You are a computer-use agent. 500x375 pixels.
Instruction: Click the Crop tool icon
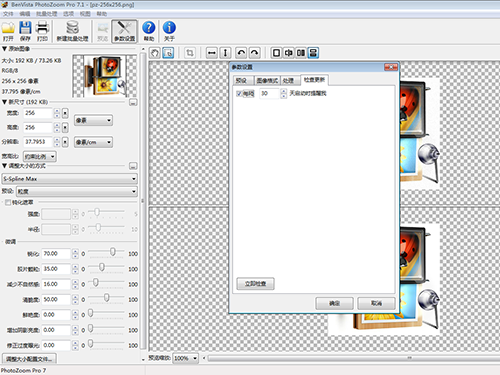pos(190,53)
